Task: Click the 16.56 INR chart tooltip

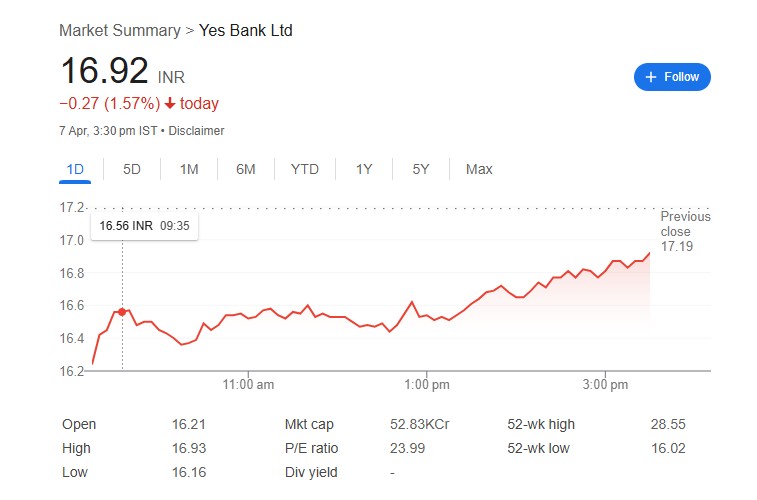Action: point(144,226)
